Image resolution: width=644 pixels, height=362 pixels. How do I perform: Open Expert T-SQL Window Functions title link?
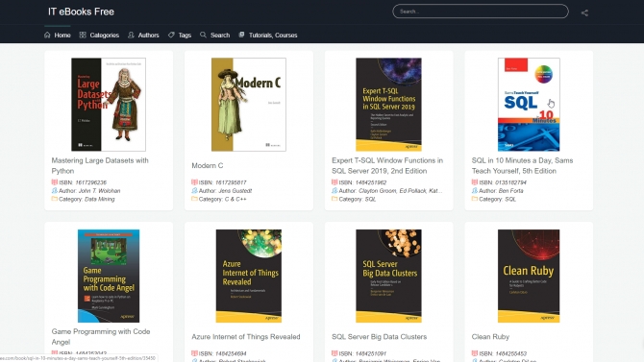pyautogui.click(x=387, y=165)
